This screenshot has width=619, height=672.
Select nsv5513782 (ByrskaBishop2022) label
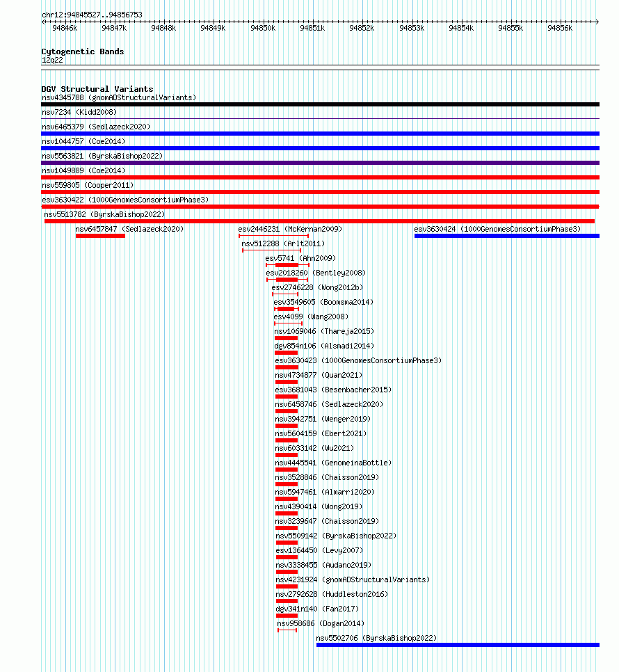click(x=104, y=214)
